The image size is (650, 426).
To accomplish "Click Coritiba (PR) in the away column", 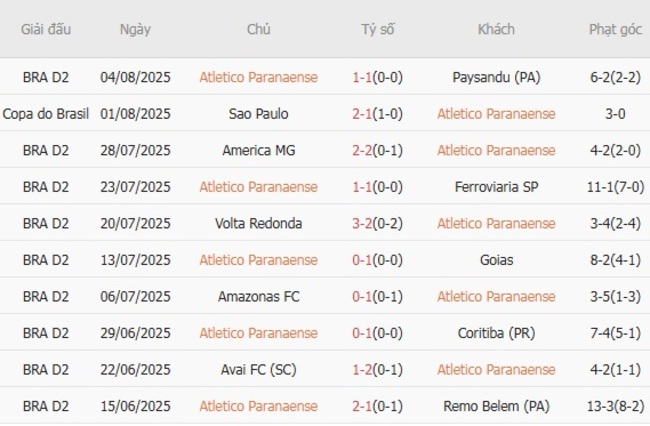I will click(496, 333).
